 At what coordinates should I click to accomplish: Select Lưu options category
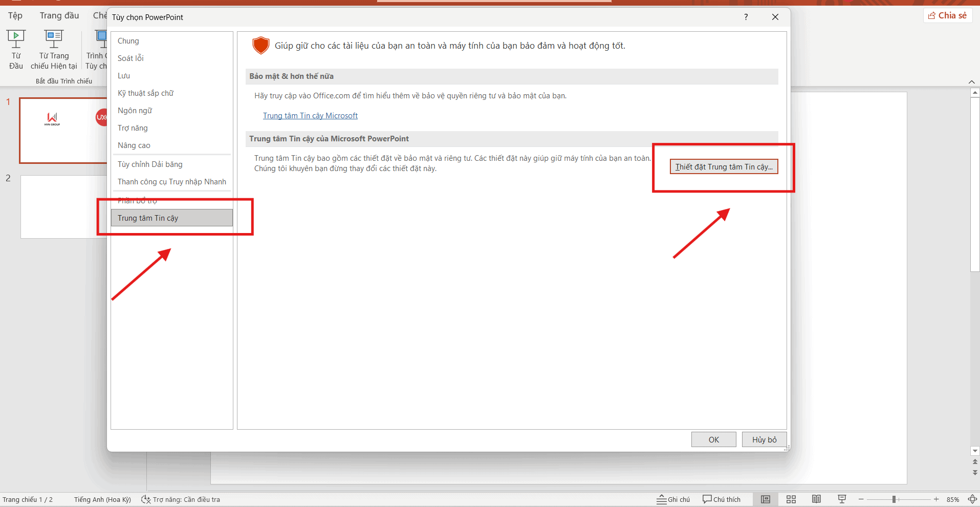pos(172,76)
